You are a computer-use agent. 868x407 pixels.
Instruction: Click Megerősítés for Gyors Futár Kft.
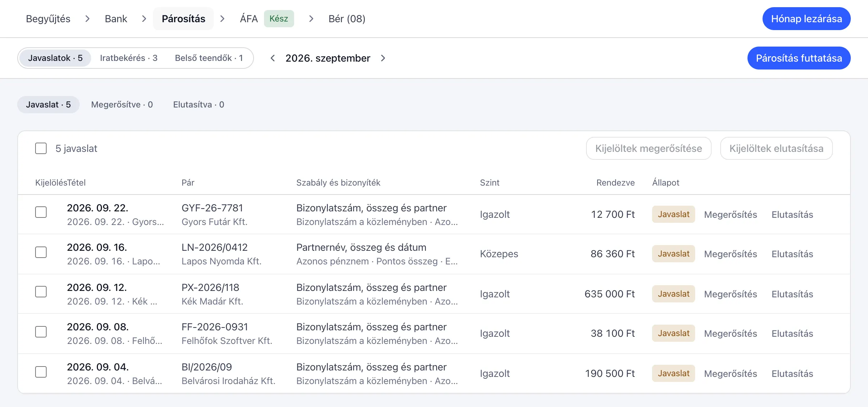pos(731,214)
